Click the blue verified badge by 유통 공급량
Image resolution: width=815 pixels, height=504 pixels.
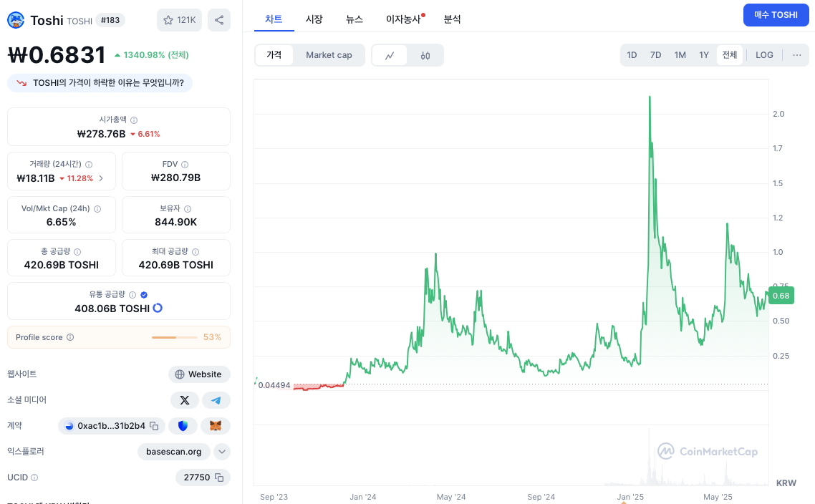[144, 295]
